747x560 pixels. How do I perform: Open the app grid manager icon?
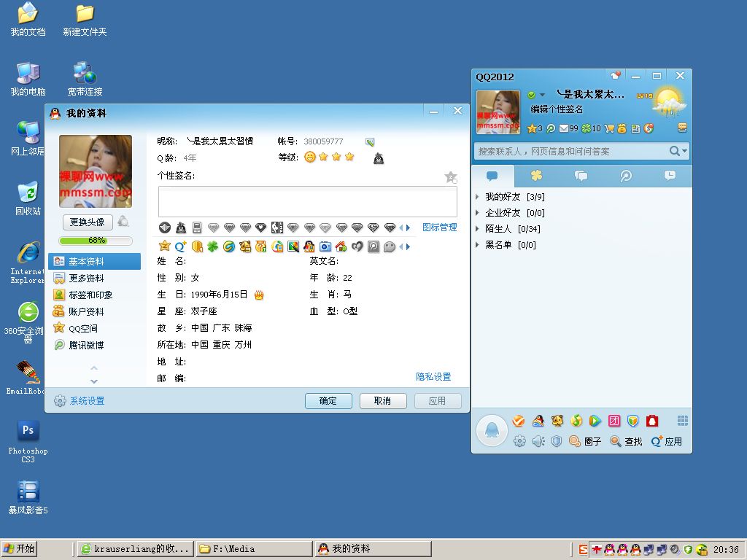(x=683, y=421)
